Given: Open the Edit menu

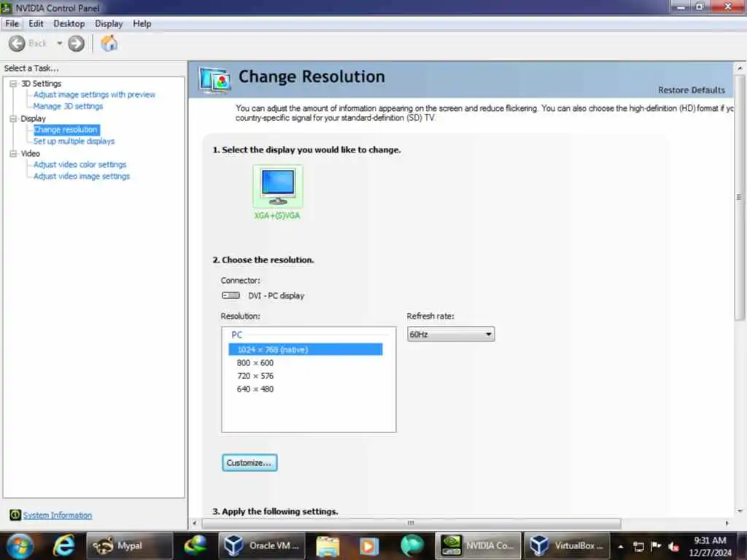Looking at the screenshot, I should pyautogui.click(x=36, y=24).
